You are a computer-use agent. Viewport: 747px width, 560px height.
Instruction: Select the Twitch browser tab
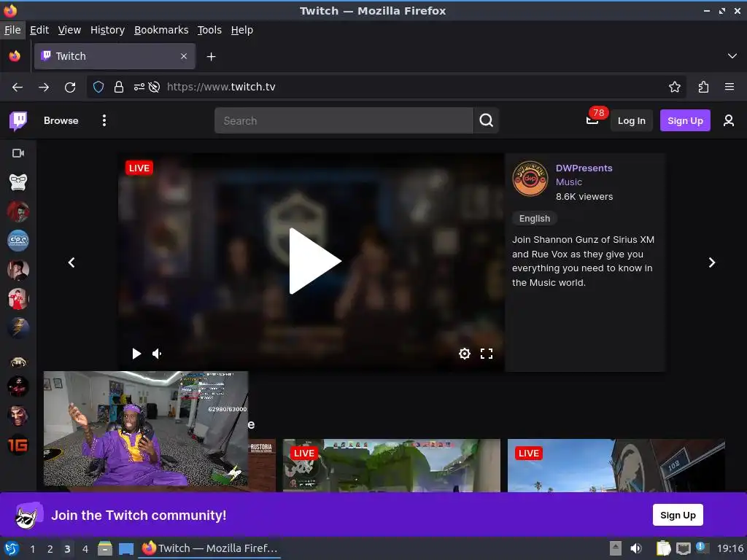(x=115, y=56)
